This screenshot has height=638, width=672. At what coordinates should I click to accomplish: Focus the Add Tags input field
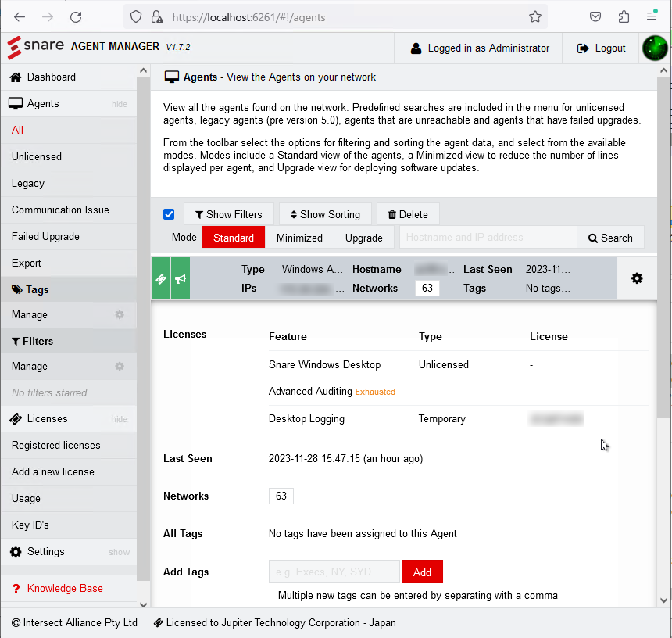click(334, 572)
